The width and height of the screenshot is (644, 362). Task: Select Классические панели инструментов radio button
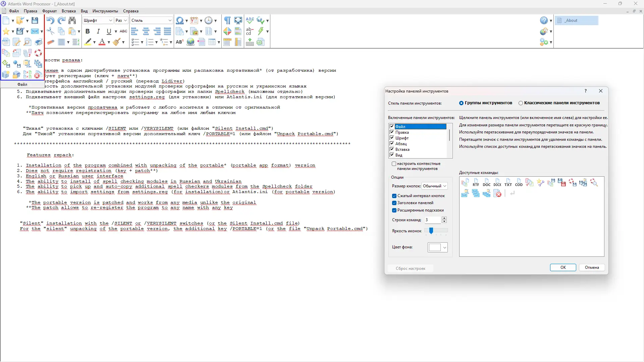(x=521, y=103)
